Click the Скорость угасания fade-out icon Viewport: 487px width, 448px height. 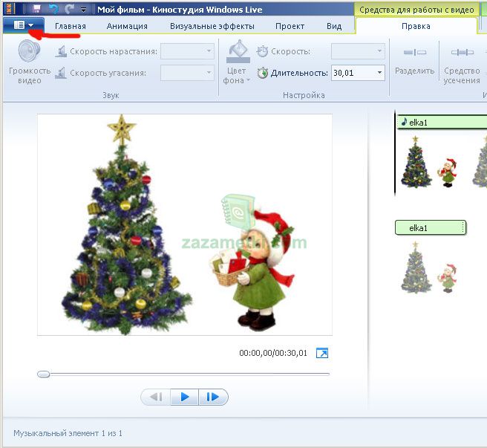tap(61, 73)
